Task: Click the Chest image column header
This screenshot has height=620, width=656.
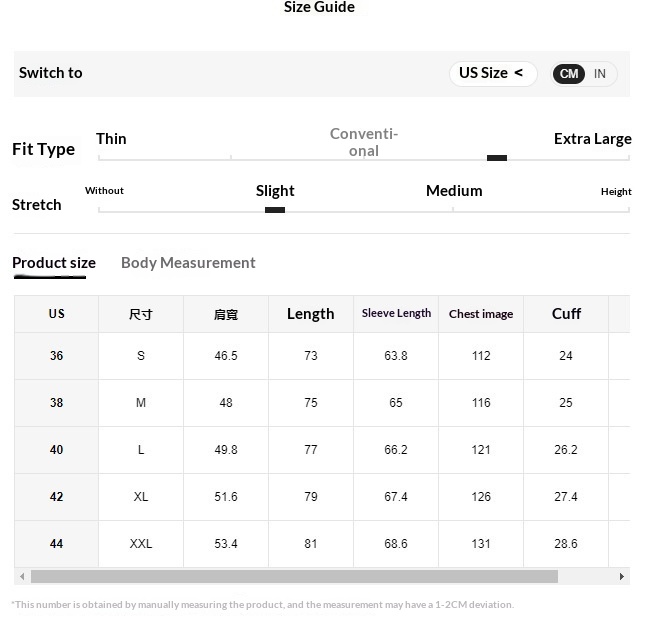Action: 481,314
